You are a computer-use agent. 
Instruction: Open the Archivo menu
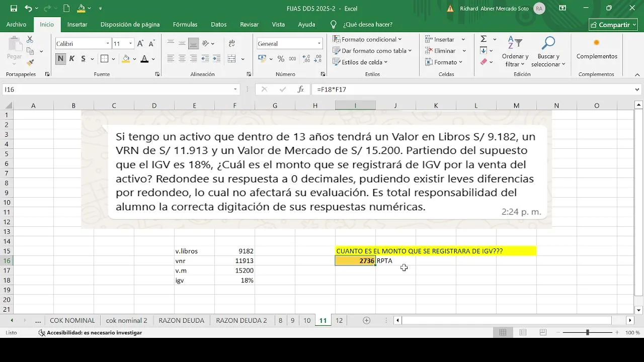(16, 24)
